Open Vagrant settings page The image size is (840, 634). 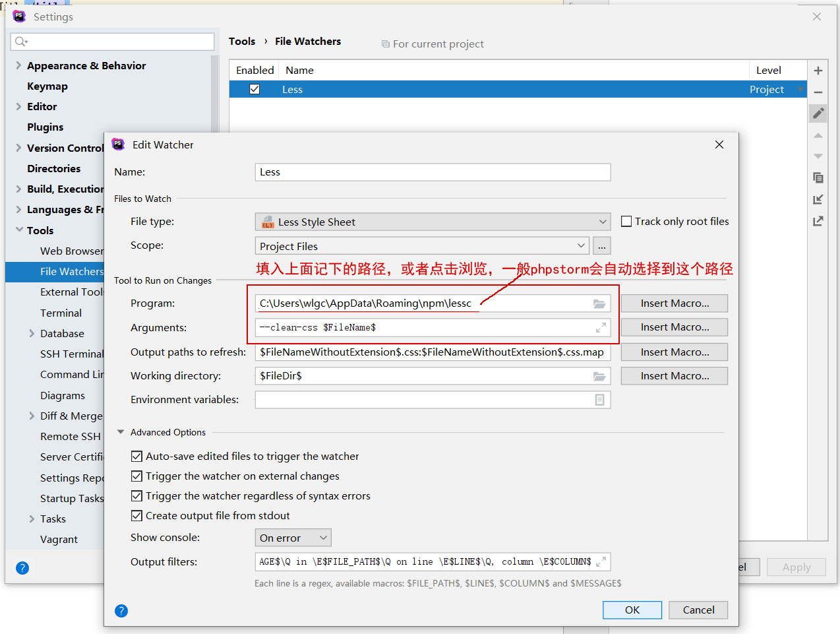[59, 539]
